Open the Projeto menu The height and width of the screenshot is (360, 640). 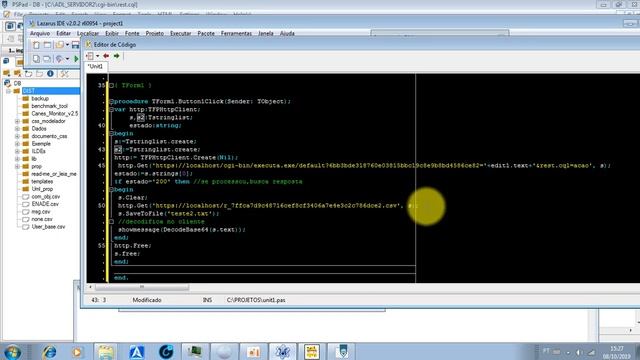(x=155, y=33)
